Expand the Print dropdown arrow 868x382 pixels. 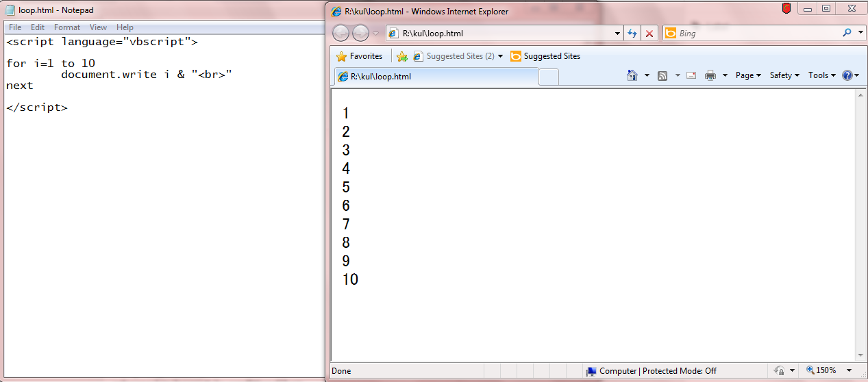(725, 75)
